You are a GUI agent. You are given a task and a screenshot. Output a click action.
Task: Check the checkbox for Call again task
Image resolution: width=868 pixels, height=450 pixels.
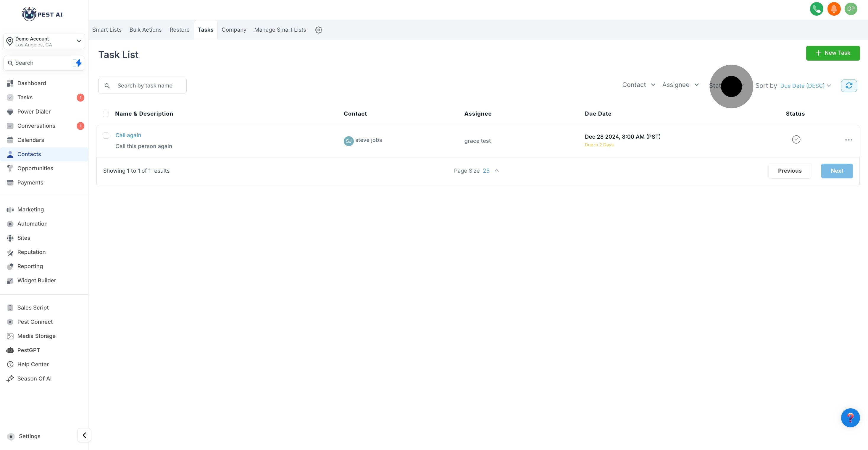click(x=106, y=135)
